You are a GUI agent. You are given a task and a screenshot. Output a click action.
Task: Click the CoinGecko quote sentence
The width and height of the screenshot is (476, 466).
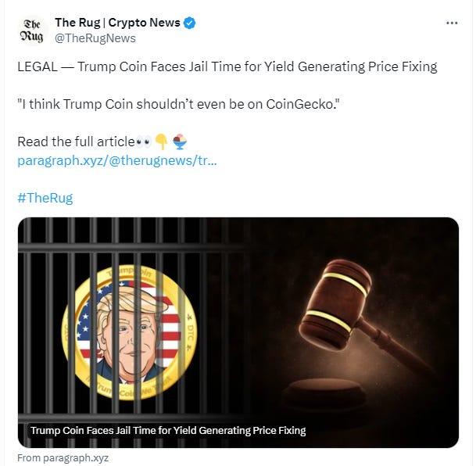[178, 104]
